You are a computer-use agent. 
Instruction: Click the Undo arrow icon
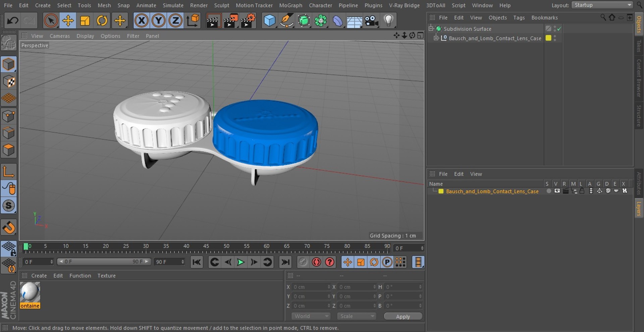tap(13, 21)
